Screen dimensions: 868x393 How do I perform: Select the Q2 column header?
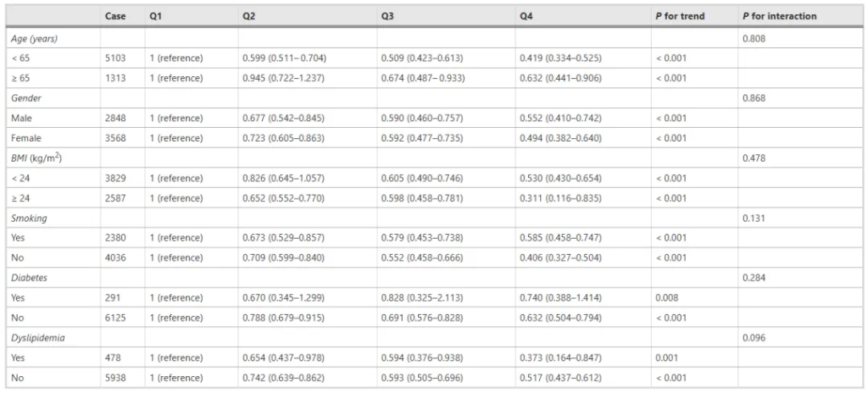(x=248, y=16)
